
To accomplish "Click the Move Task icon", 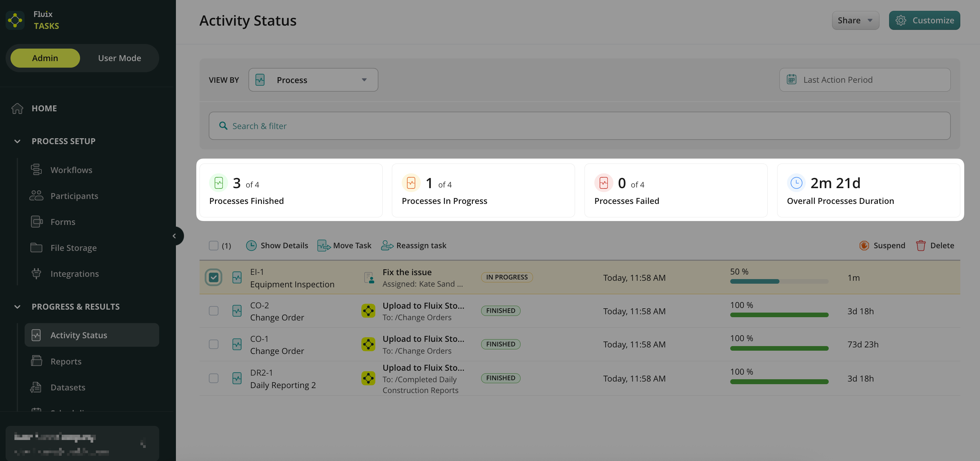I will pyautogui.click(x=323, y=246).
